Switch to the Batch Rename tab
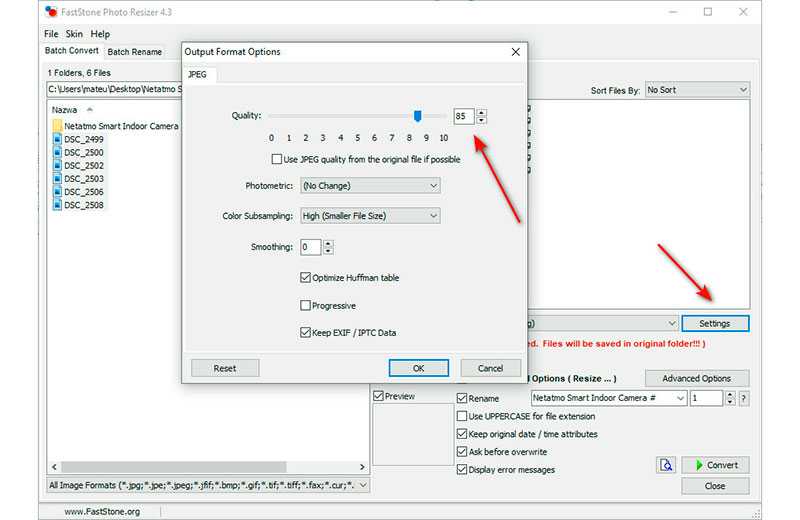Viewport: 800px width, 520px height. pyautogui.click(x=134, y=52)
